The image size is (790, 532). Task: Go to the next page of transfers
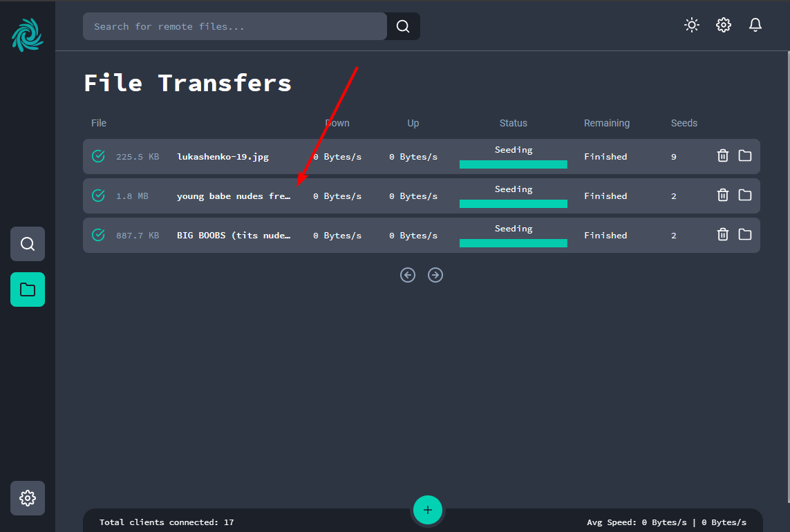coord(435,275)
